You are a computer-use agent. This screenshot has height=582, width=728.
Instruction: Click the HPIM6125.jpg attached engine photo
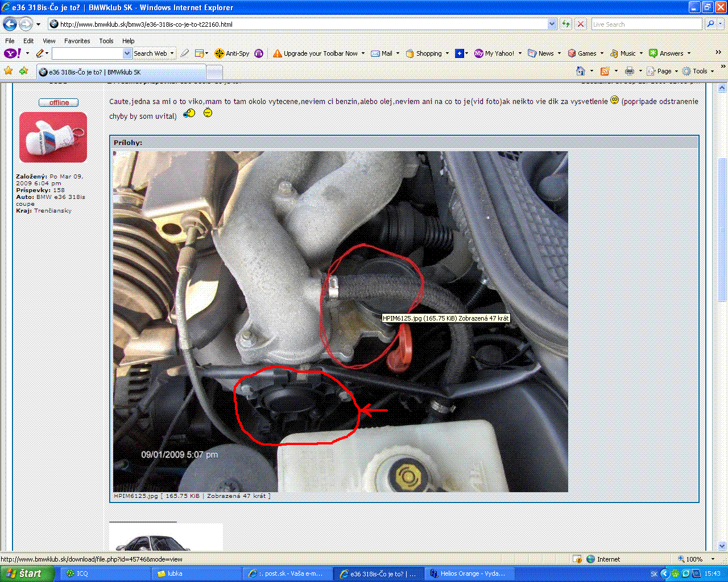(x=340, y=321)
